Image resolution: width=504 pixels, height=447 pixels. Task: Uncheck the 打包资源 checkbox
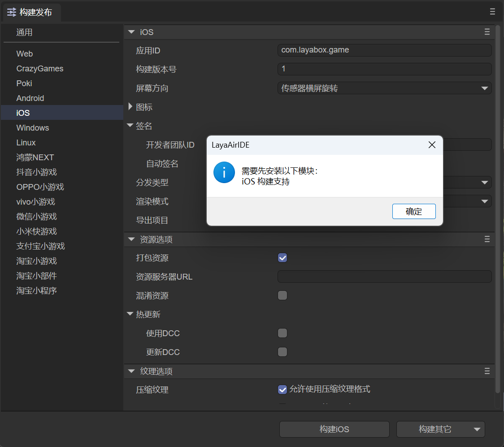pyautogui.click(x=282, y=258)
